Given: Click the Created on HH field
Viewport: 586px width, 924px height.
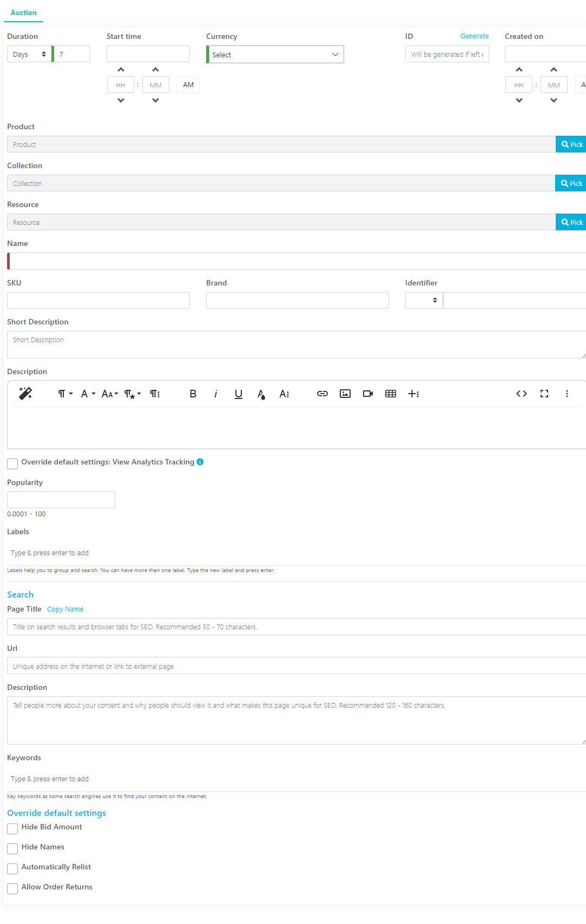Looking at the screenshot, I should pyautogui.click(x=519, y=85).
